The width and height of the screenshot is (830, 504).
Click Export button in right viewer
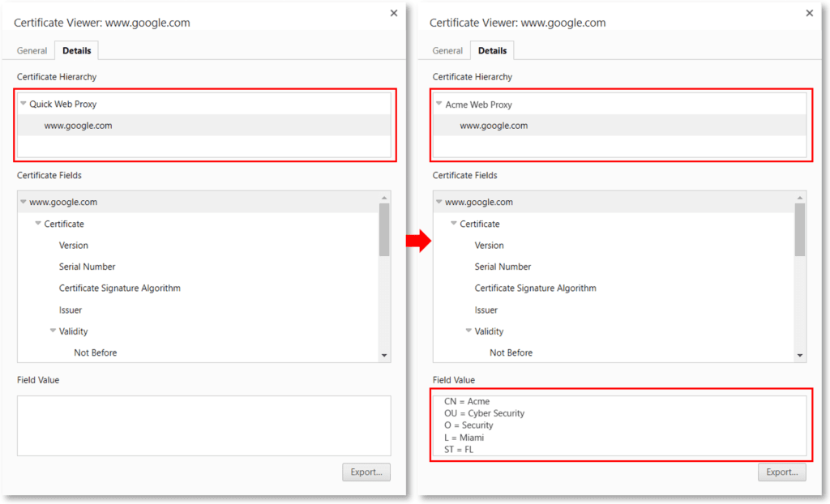click(782, 472)
